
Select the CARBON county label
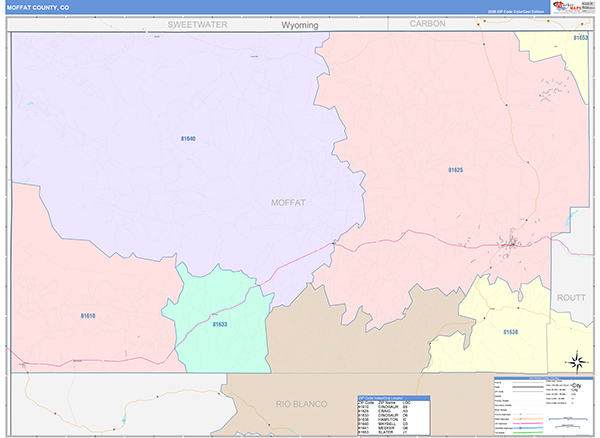coord(427,23)
